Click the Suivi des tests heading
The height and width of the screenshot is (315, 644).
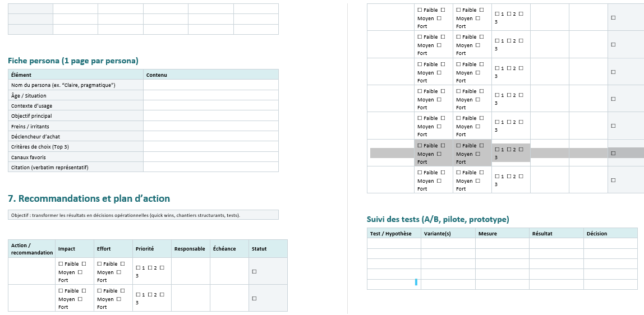438,219
